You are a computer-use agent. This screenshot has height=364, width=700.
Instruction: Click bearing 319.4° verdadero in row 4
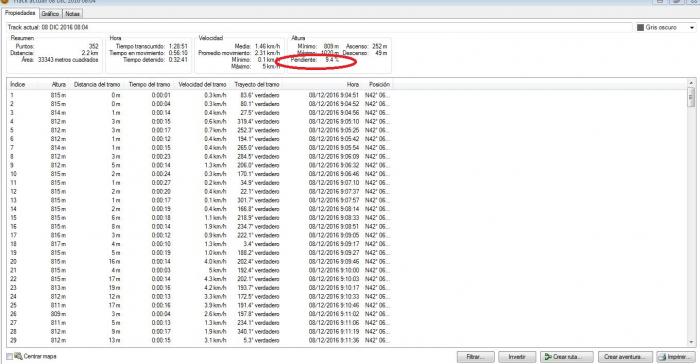[x=258, y=121]
